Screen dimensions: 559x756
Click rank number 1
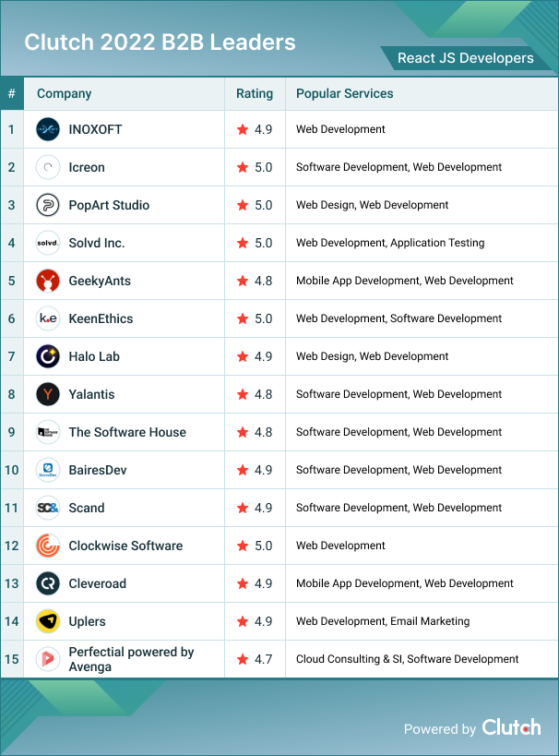(12, 129)
